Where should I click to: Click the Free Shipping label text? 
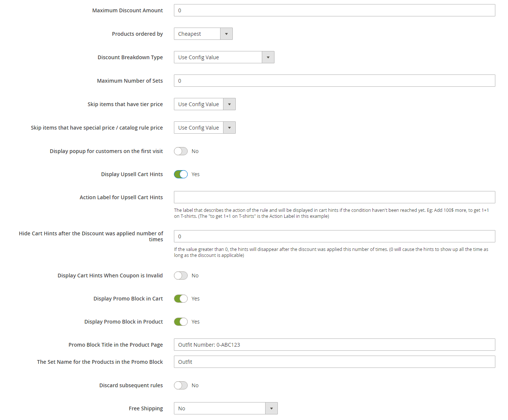pyautogui.click(x=146, y=408)
